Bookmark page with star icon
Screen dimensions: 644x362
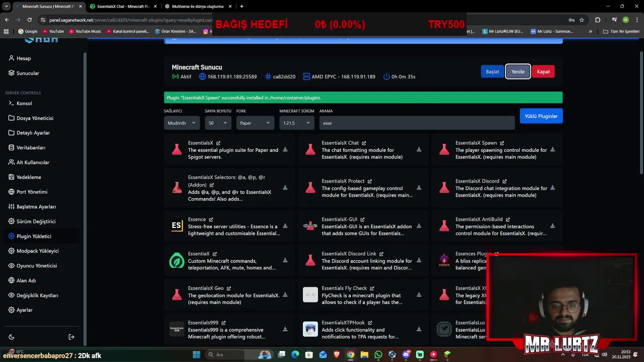pos(582,20)
